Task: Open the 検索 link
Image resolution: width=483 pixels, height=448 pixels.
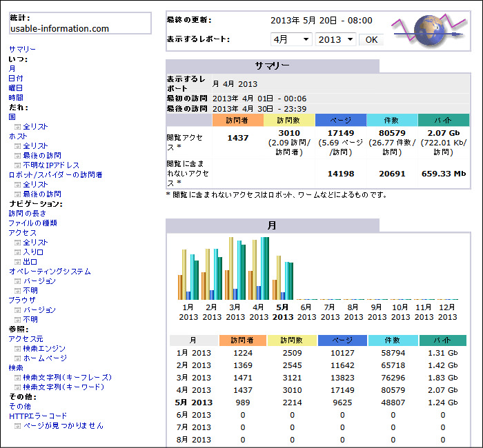Action: coord(16,367)
